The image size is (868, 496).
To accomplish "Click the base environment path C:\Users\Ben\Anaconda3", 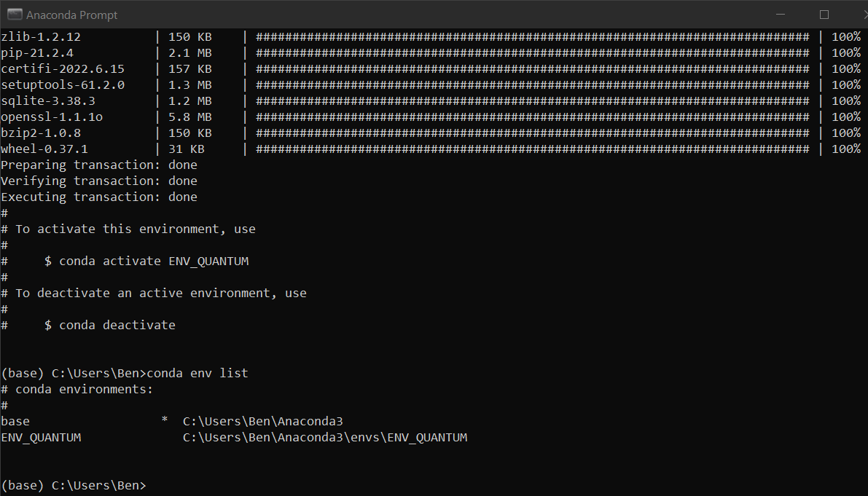I will (262, 421).
